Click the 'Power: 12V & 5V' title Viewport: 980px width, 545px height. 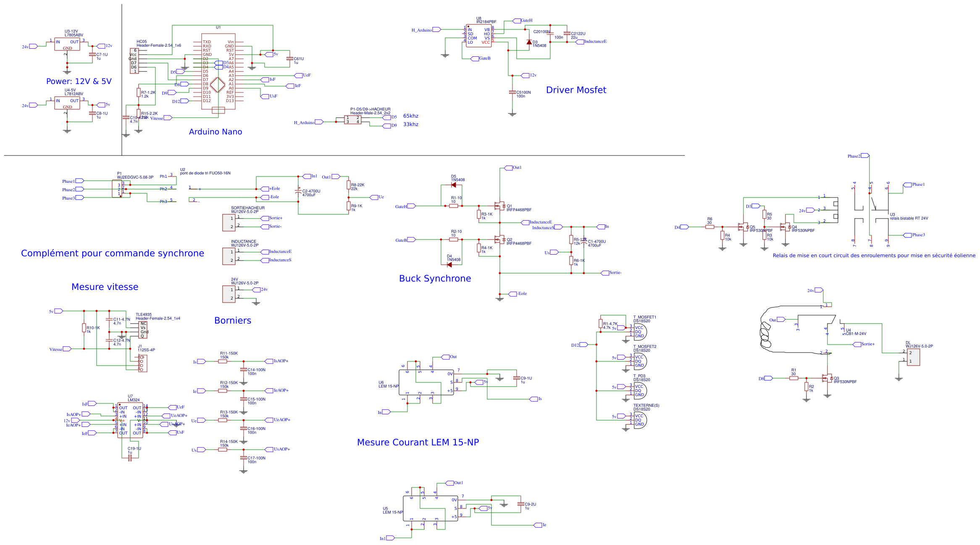79,82
